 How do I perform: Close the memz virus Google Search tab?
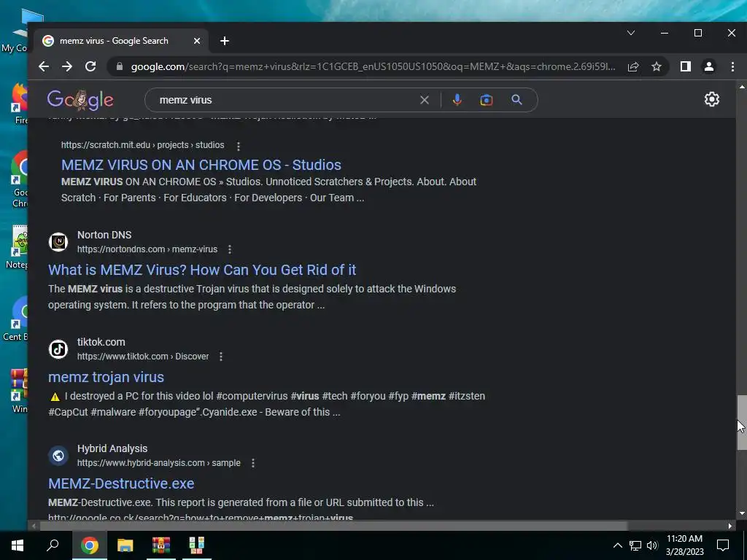coord(197,41)
